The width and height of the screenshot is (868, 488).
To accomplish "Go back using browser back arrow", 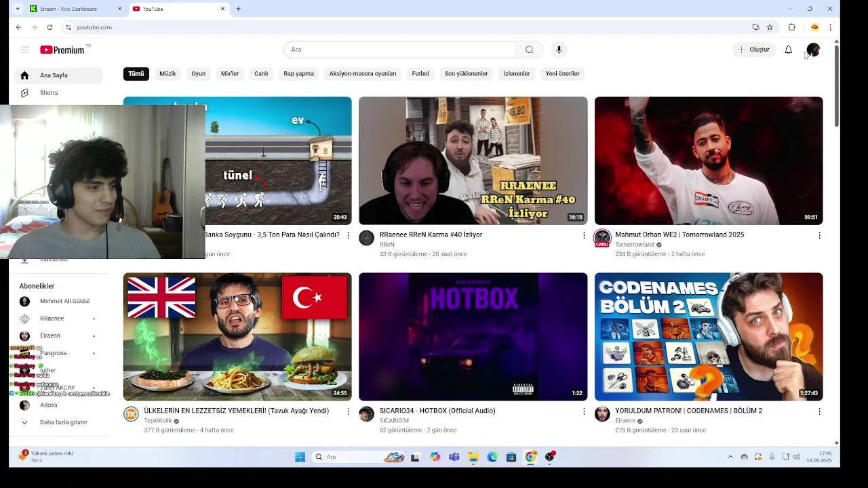I will (18, 27).
